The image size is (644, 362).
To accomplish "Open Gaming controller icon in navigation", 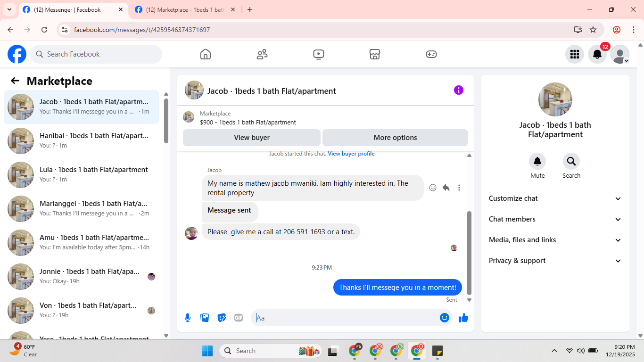I will (x=431, y=54).
